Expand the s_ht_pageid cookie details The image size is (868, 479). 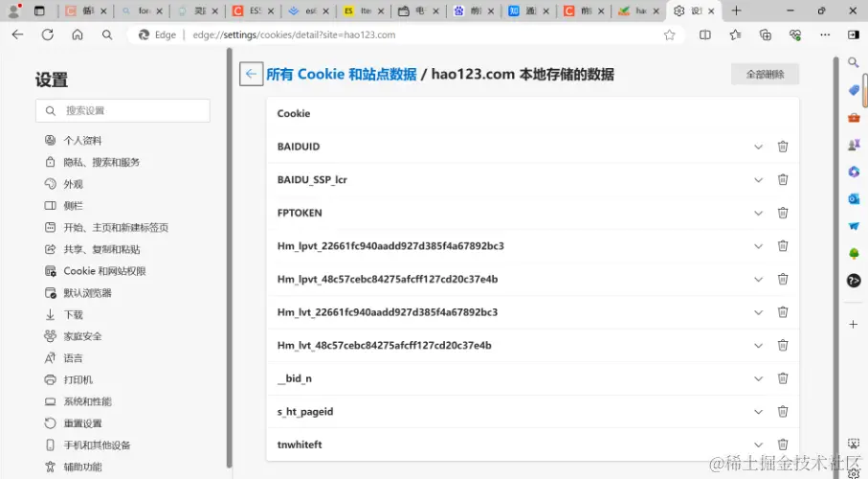[758, 412]
